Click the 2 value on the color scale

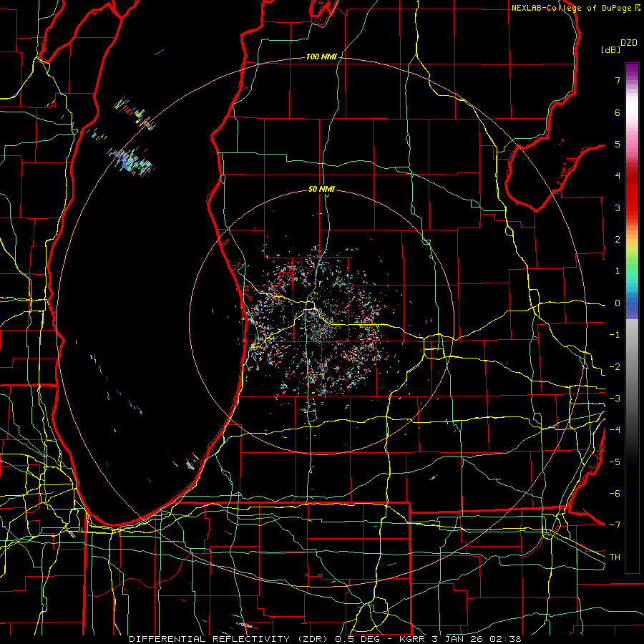point(618,240)
